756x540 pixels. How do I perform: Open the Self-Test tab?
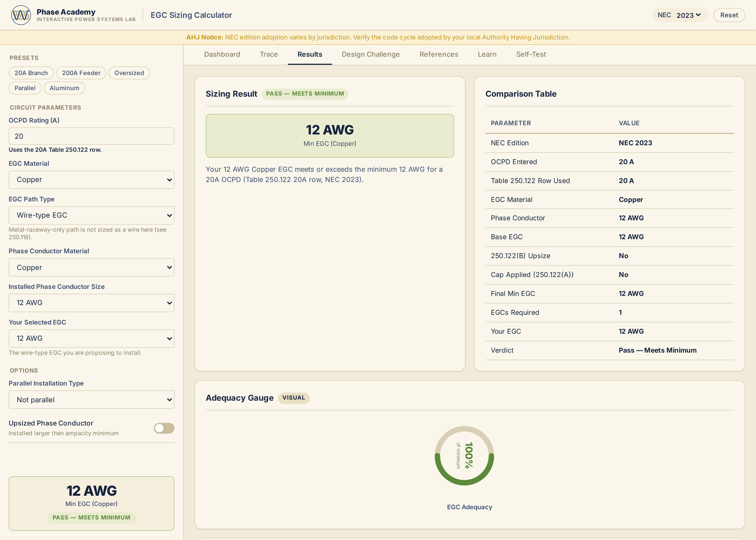[x=531, y=54]
